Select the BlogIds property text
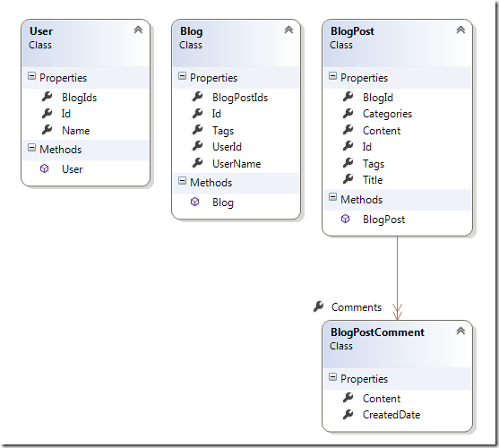Screen dimensions: 499x448 pos(79,98)
